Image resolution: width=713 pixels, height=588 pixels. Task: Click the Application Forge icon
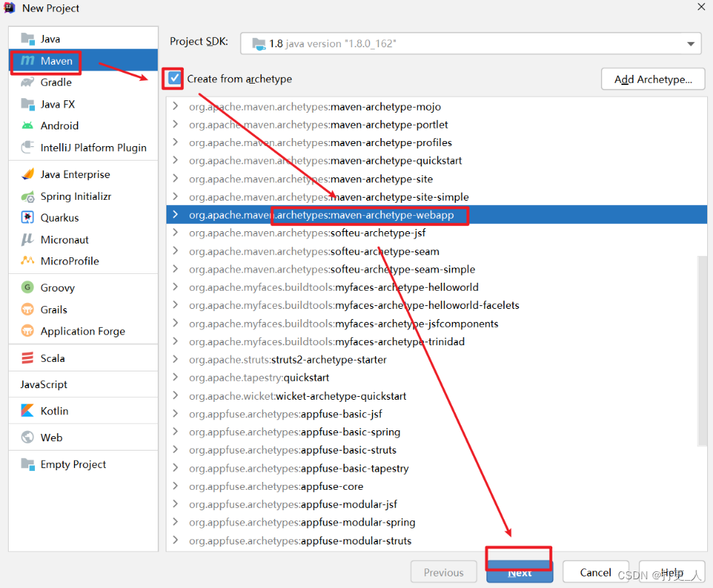coord(28,331)
